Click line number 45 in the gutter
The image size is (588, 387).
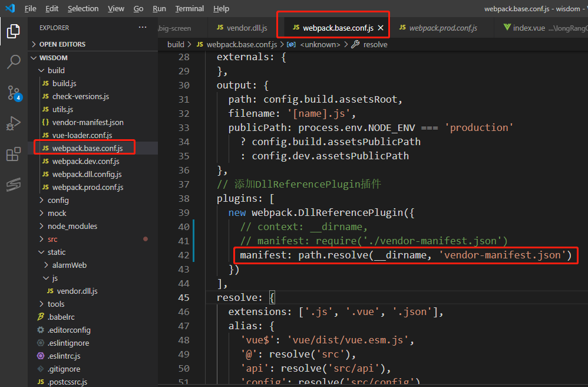[x=184, y=298]
